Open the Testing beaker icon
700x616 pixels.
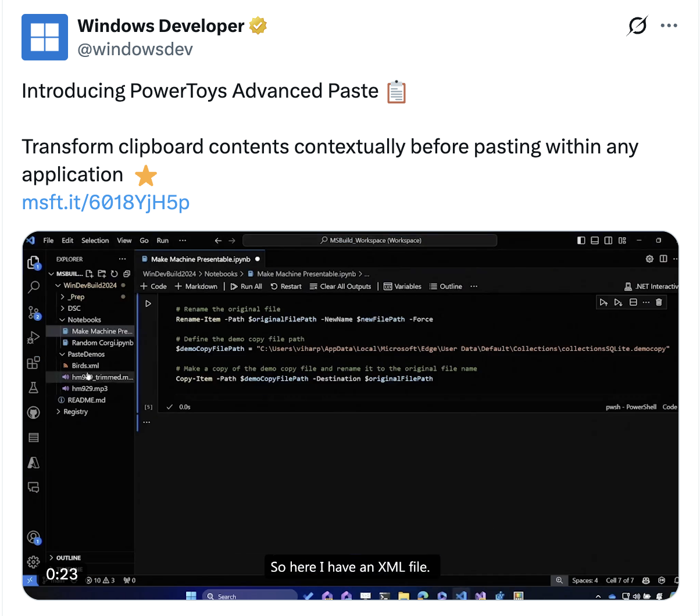[34, 388]
